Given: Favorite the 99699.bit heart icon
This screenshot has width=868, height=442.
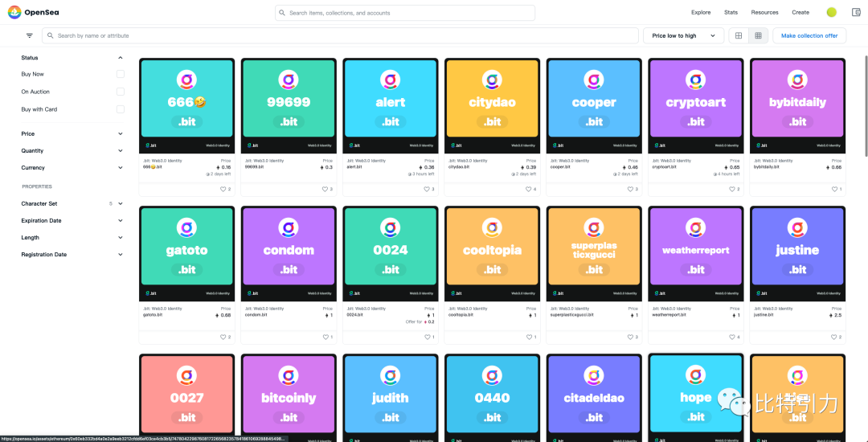Looking at the screenshot, I should 325,189.
